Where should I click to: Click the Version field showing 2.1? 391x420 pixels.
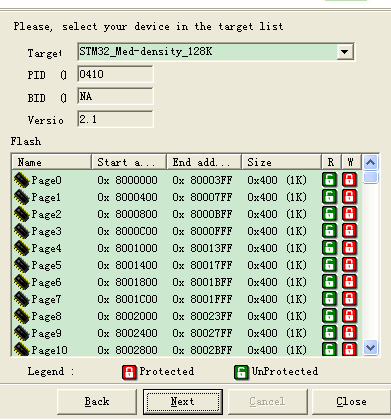point(115,119)
